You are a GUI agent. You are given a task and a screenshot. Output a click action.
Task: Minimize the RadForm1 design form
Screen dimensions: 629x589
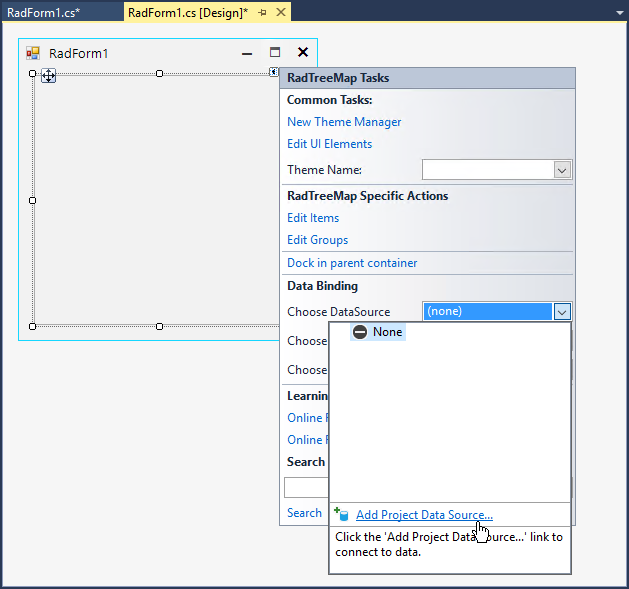coord(247,53)
